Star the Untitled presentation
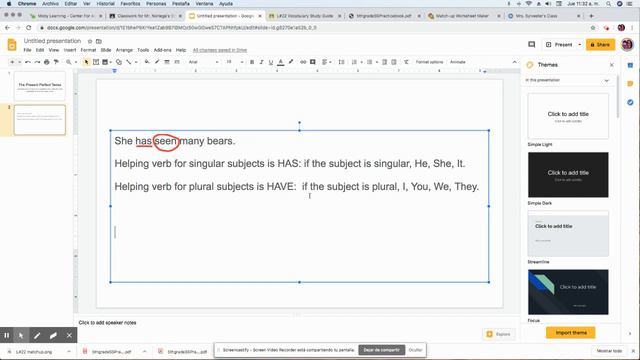The width and height of the screenshot is (640, 360). point(90,41)
